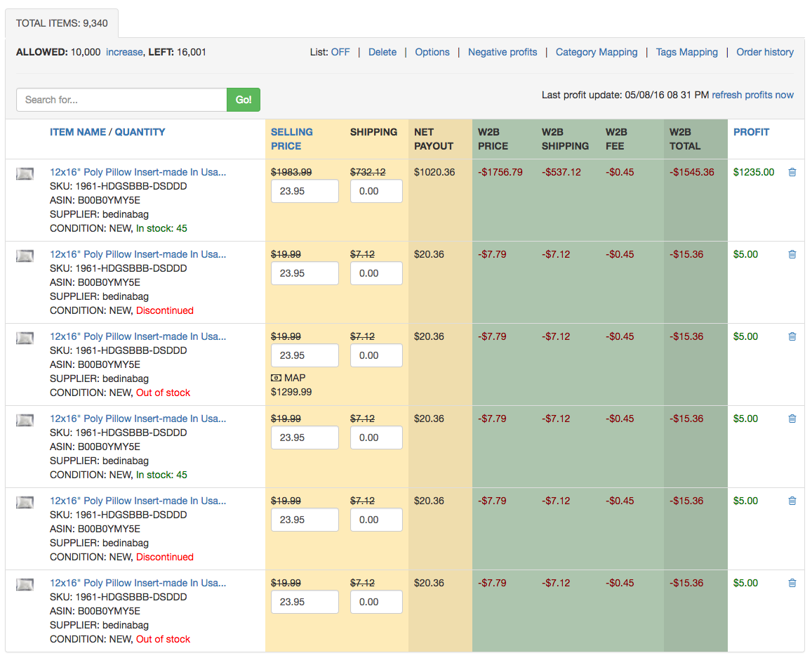
Task: Click the LEFT: 16,001 text
Action: (x=177, y=52)
